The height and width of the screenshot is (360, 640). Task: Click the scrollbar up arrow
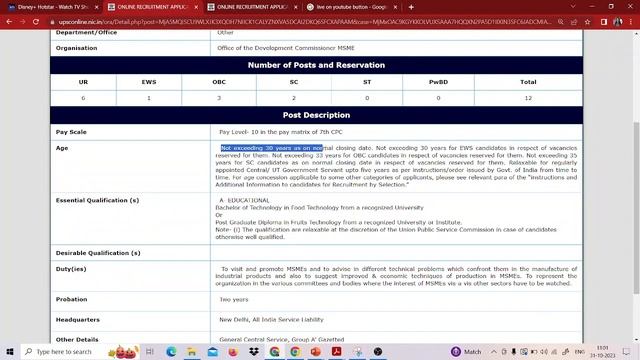(636, 34)
